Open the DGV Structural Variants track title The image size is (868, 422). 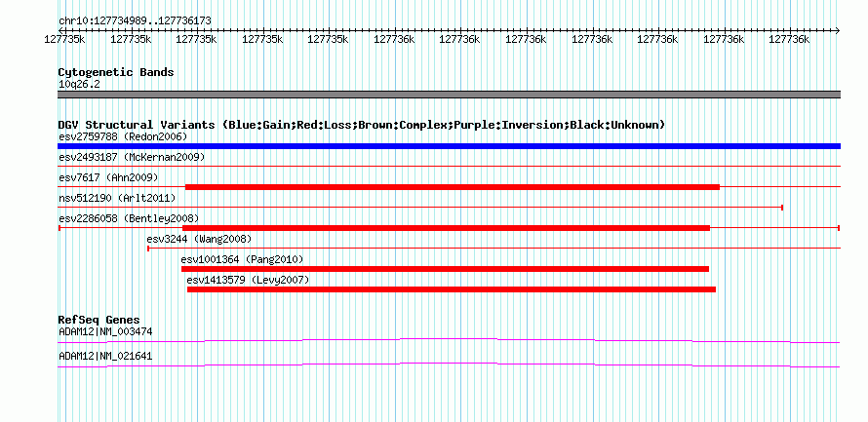362,125
